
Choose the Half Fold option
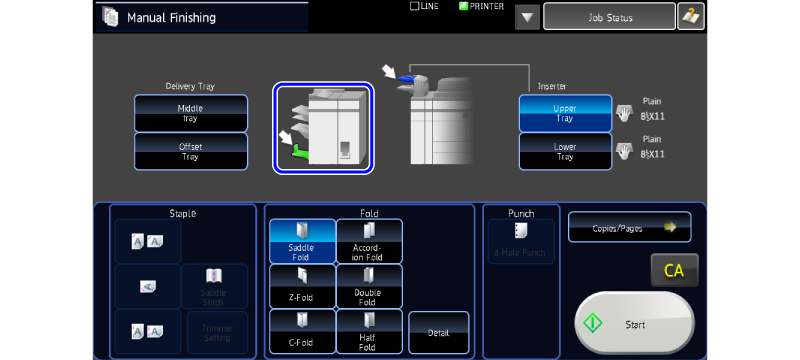[369, 331]
